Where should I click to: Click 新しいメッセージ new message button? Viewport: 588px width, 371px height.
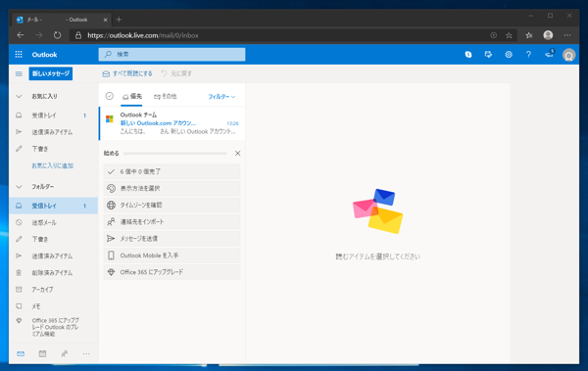click(51, 73)
